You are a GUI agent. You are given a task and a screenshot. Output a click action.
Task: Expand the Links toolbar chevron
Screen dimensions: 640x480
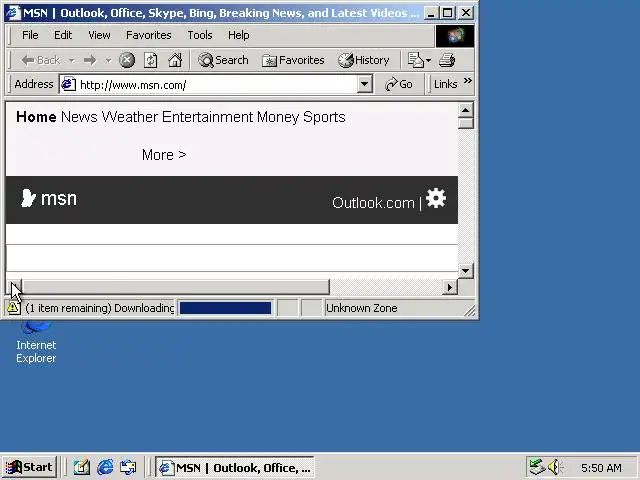point(468,80)
